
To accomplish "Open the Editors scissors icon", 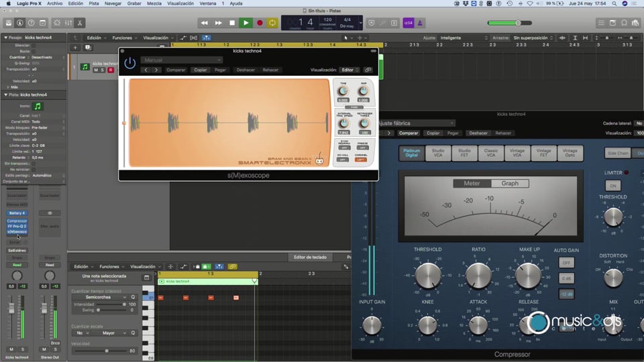I will [x=80, y=23].
